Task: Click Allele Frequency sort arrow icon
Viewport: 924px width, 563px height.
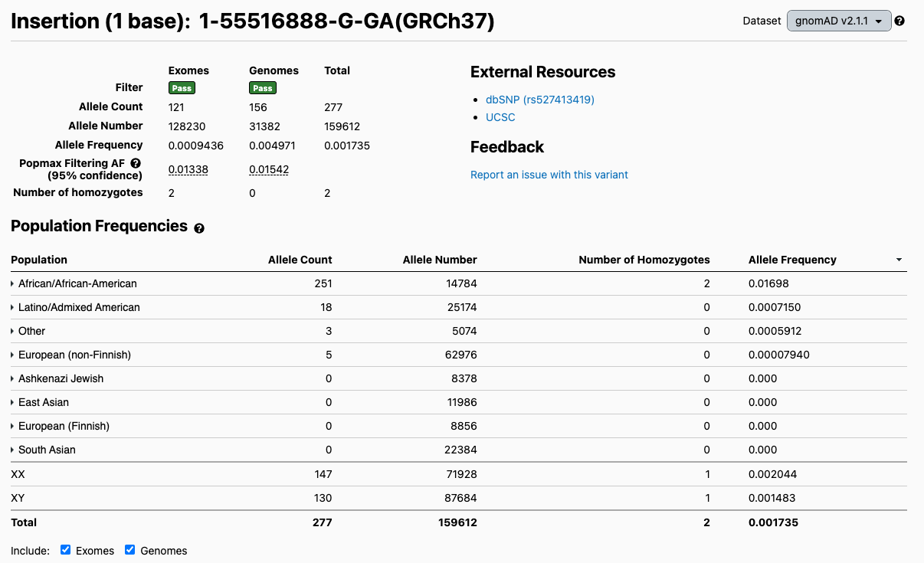Action: coord(899,260)
